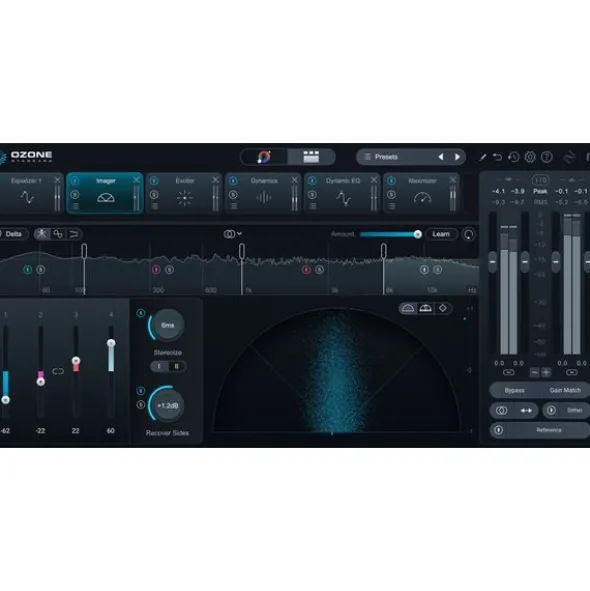Remove the Maximizer module

tap(453, 180)
